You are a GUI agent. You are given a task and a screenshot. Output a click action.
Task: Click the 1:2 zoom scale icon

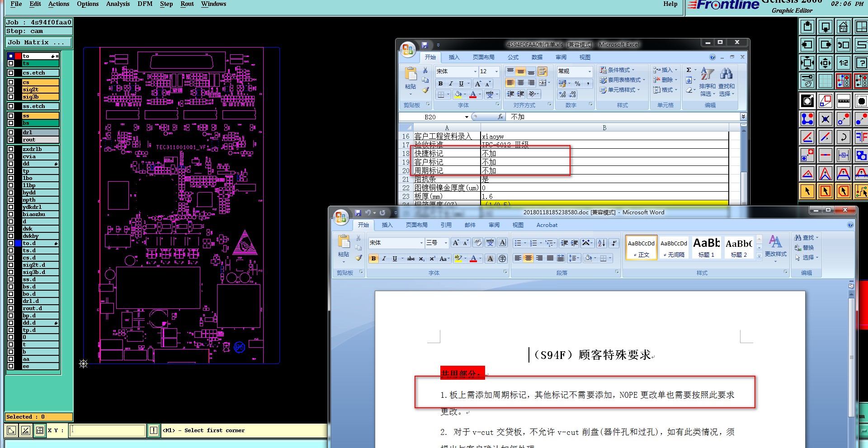(843, 63)
